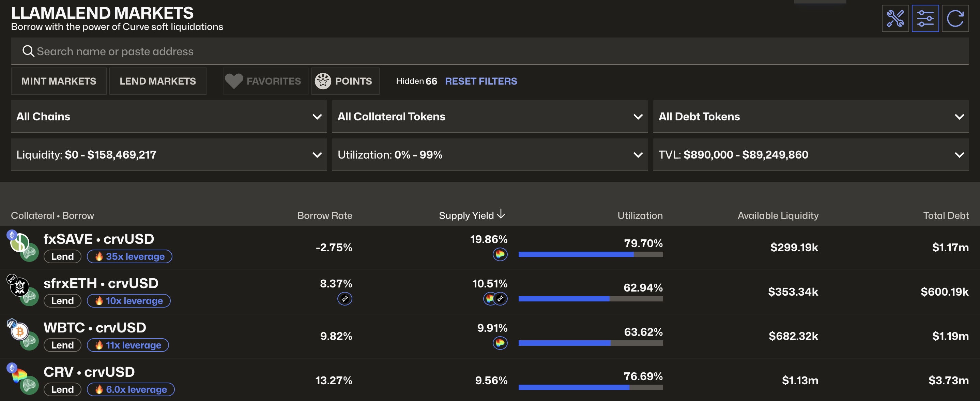Click the Curve reward icon under fxSAVE supply yield
Screen dimensions: 980x401
(500, 255)
